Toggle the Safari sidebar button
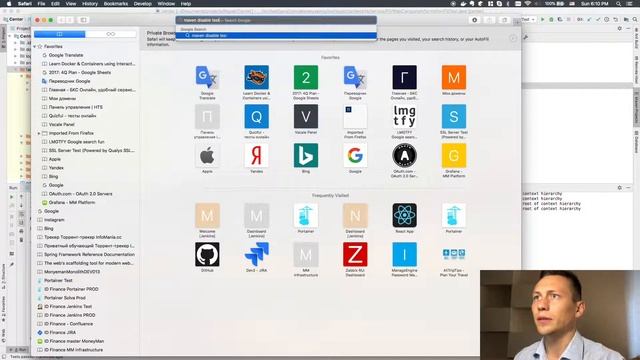 84,20
